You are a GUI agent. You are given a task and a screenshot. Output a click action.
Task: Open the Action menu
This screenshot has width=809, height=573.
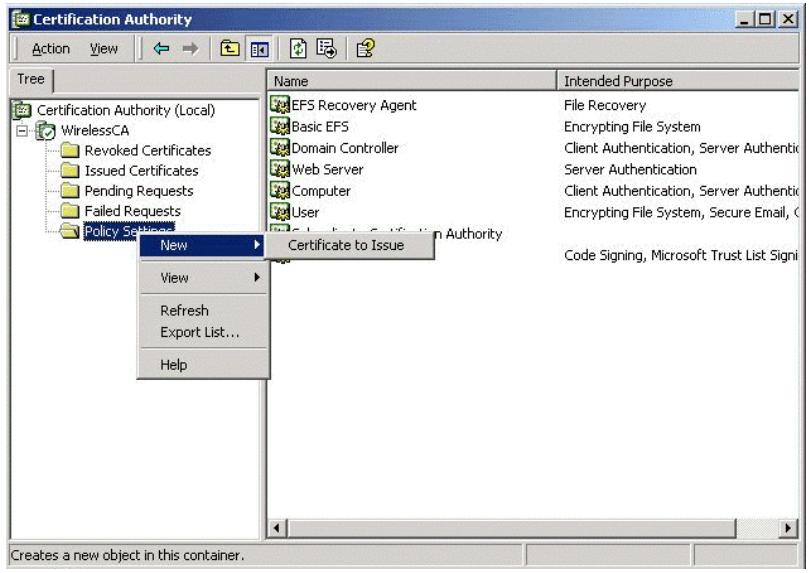pyautogui.click(x=51, y=49)
